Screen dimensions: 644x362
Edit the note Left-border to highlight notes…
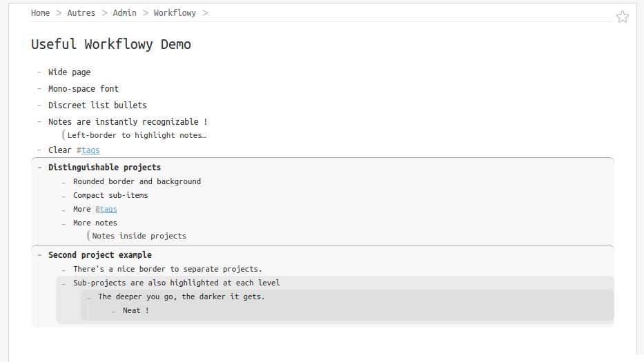137,135
